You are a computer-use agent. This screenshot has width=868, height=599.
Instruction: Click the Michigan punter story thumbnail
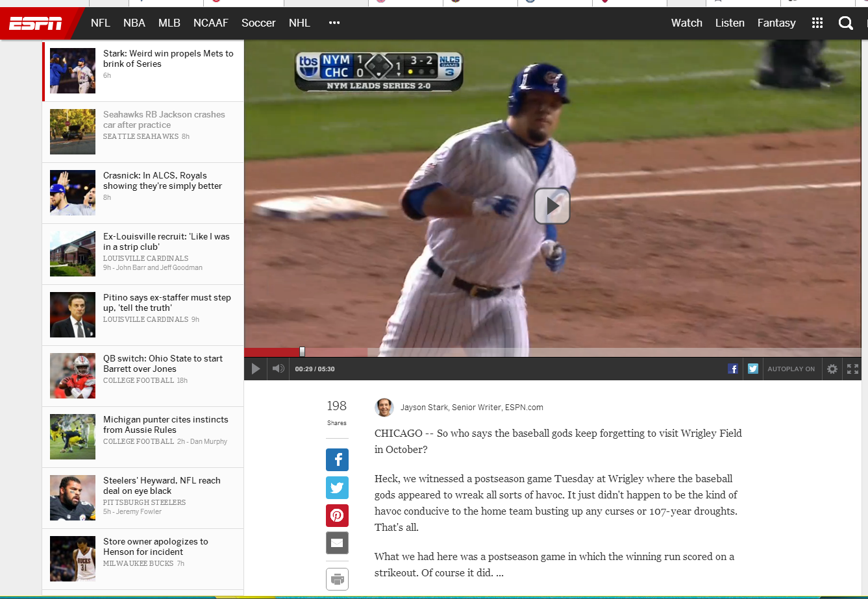(73, 437)
